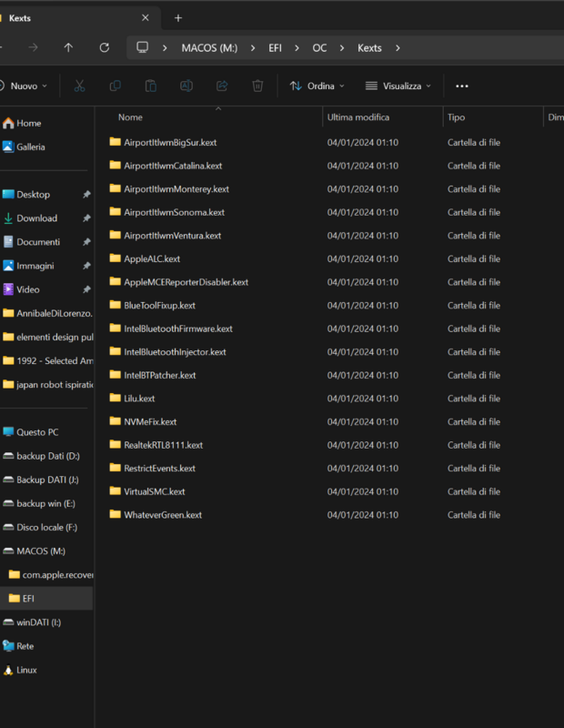Open Backup DATI (J:) drive
This screenshot has width=564, height=728.
coord(40,480)
